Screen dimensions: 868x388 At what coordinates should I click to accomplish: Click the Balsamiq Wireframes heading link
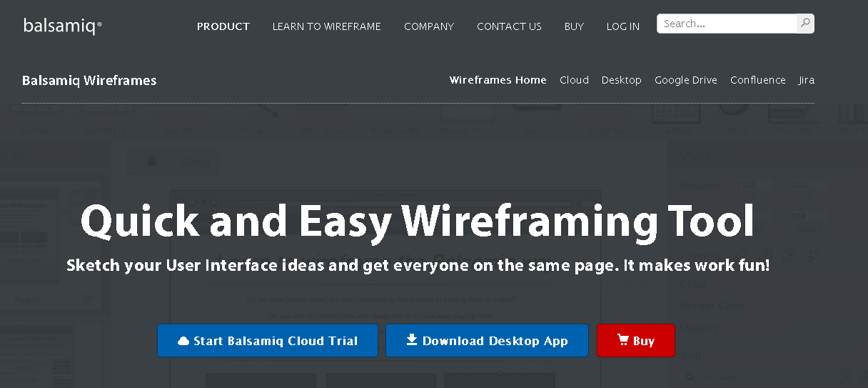(89, 80)
